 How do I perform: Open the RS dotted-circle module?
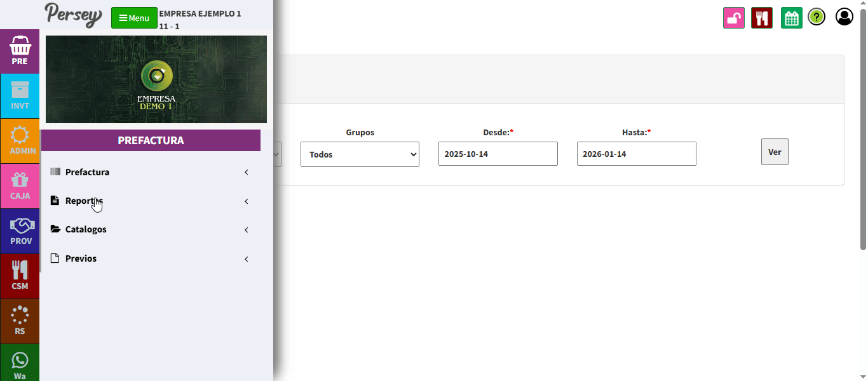point(20,321)
